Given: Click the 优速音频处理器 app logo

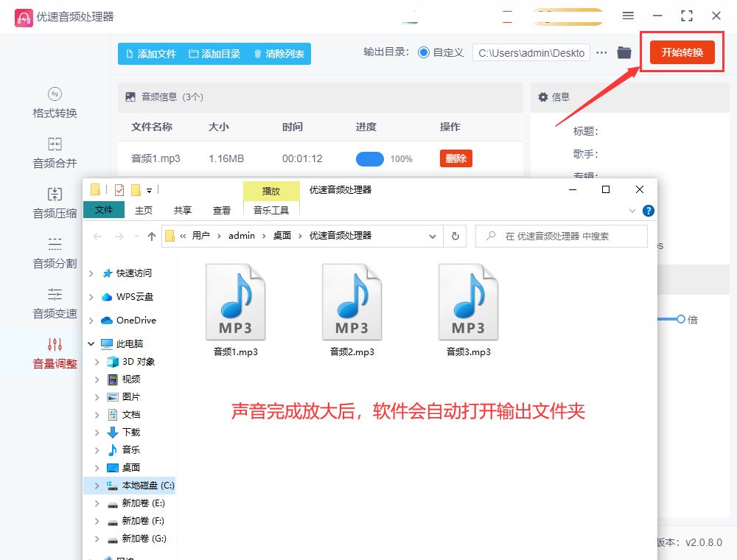Looking at the screenshot, I should point(24,18).
